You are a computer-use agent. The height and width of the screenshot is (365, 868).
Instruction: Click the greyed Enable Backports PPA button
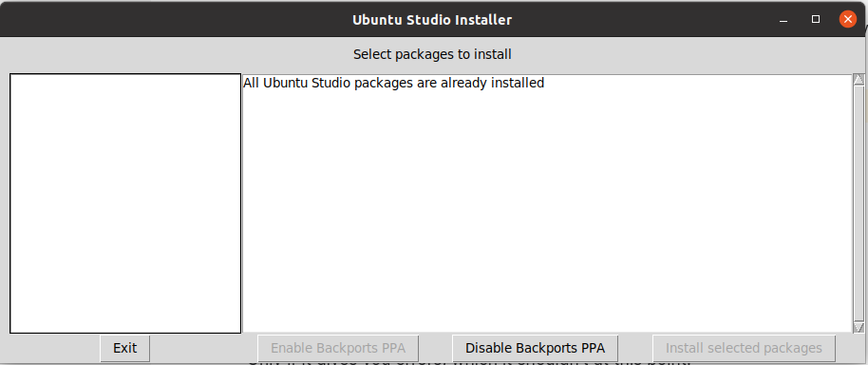[338, 349]
